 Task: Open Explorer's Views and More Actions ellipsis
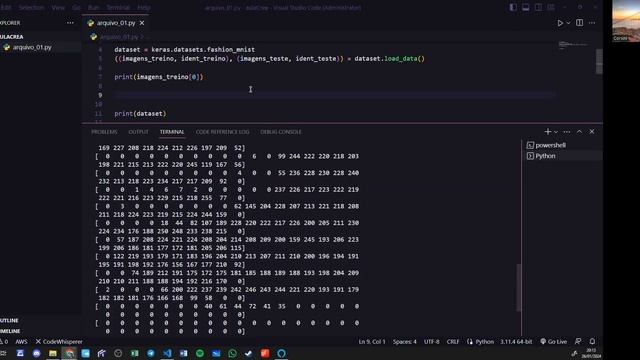pyautogui.click(x=70, y=23)
